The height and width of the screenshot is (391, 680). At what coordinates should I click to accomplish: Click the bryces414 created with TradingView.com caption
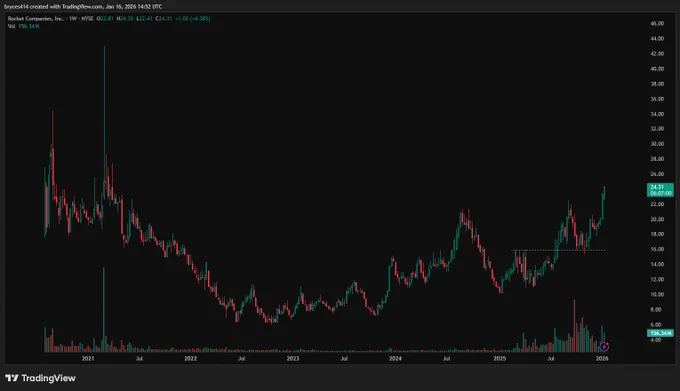83,7
